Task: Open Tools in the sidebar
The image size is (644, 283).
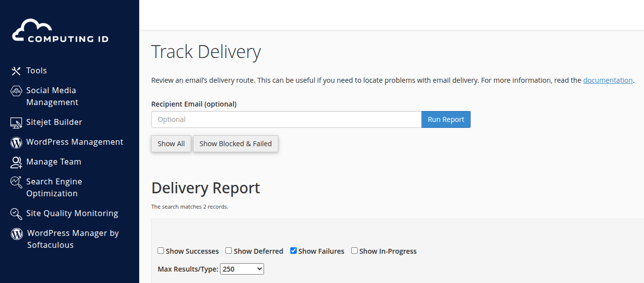Action: click(x=37, y=70)
